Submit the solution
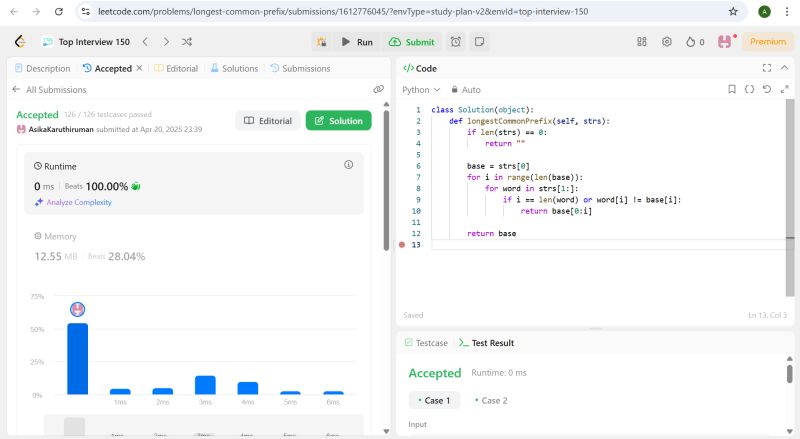This screenshot has width=800, height=439. (412, 42)
